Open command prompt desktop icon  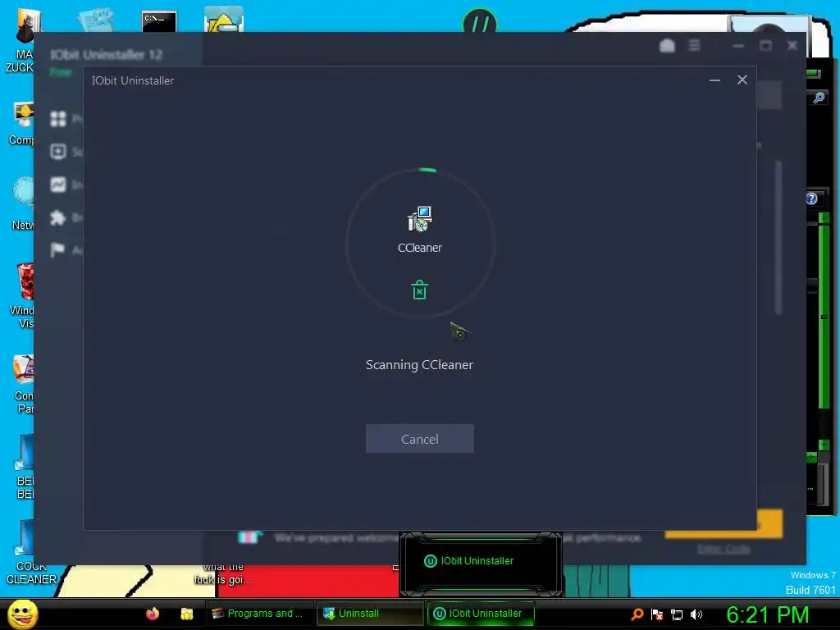click(x=159, y=21)
